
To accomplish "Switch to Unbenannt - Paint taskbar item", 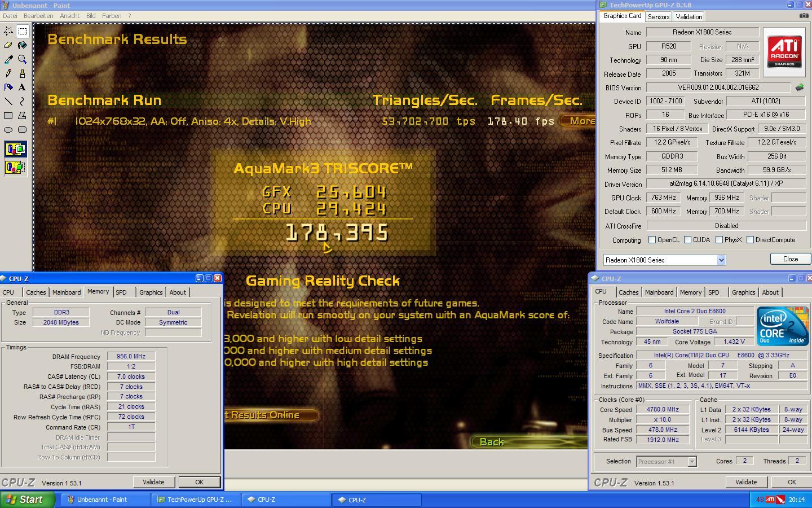I will (105, 500).
